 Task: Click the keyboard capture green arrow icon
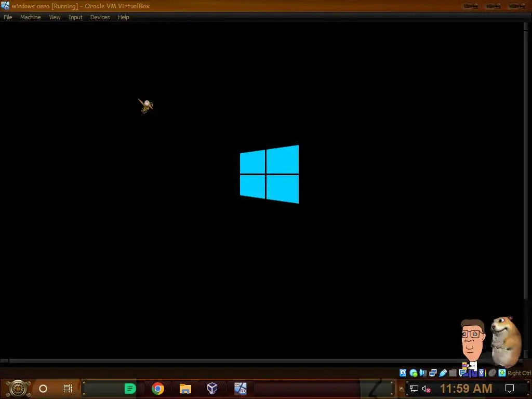click(502, 373)
